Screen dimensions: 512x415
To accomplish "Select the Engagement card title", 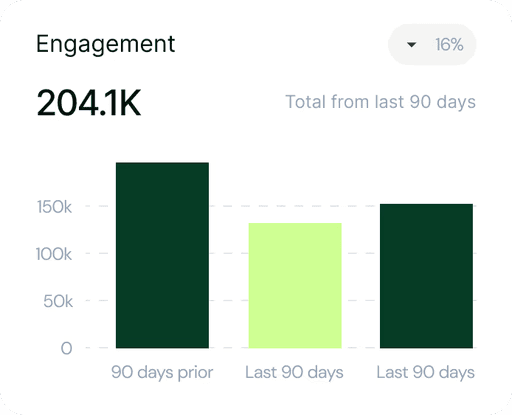I will click(106, 45).
